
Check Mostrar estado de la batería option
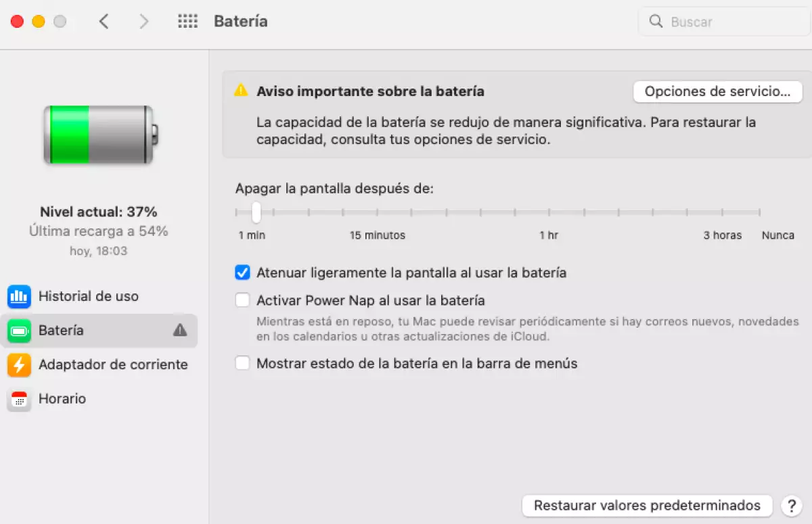242,363
